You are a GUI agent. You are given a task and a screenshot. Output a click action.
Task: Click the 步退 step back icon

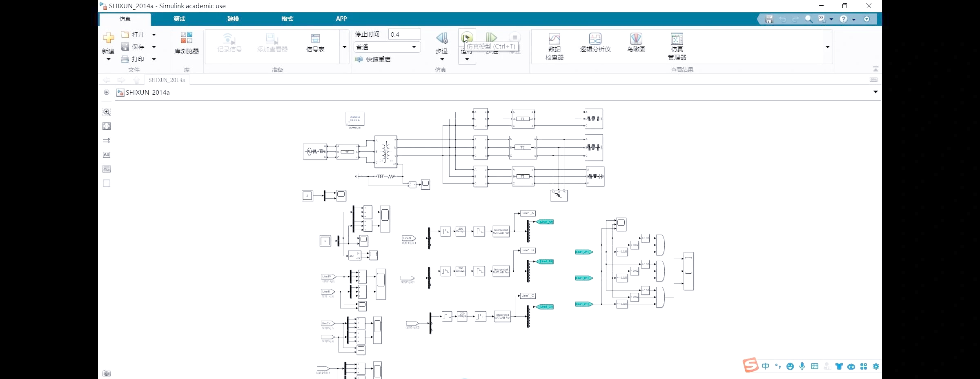(442, 38)
